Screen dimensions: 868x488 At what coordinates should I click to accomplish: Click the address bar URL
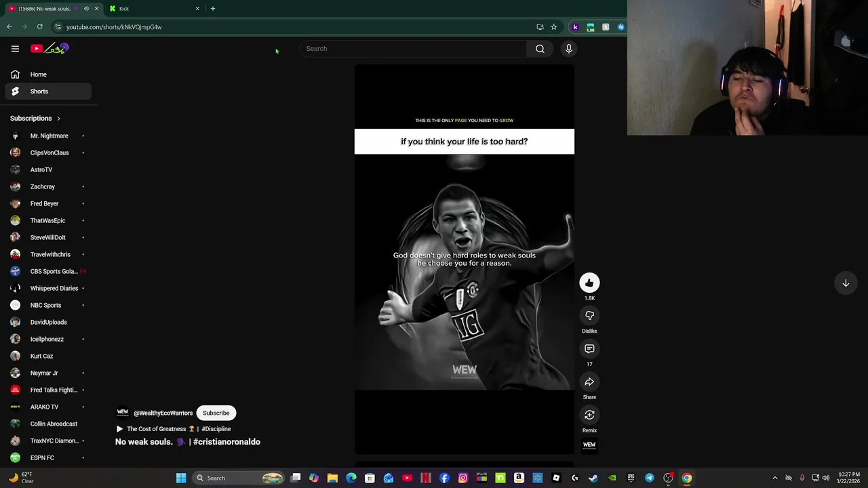(x=114, y=27)
